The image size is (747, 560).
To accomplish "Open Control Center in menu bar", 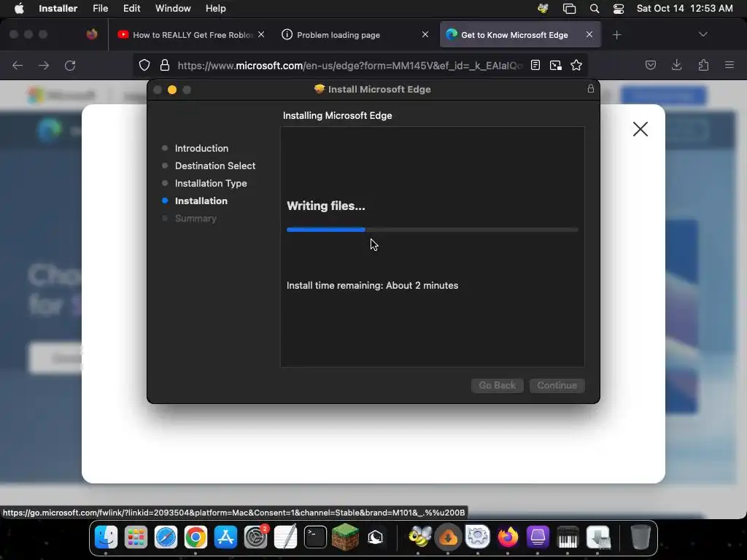I will point(619,9).
